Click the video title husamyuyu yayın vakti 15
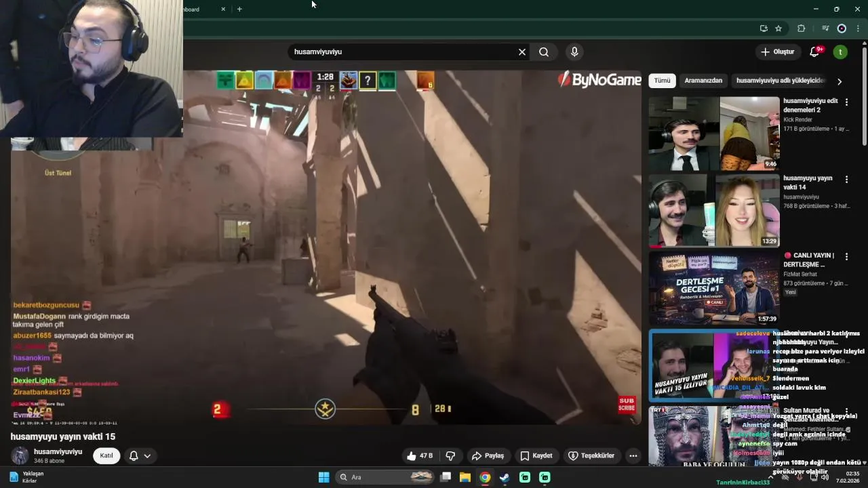Viewport: 868px width, 488px height. pyautogui.click(x=63, y=437)
